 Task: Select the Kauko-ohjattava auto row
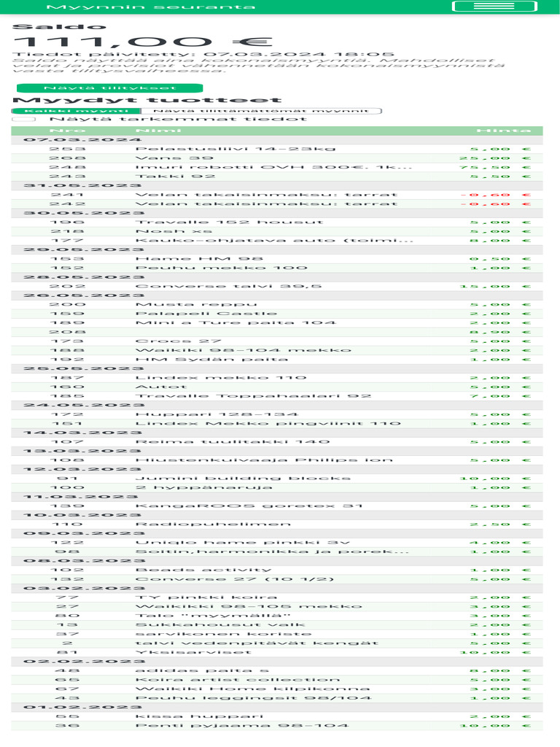click(276, 241)
